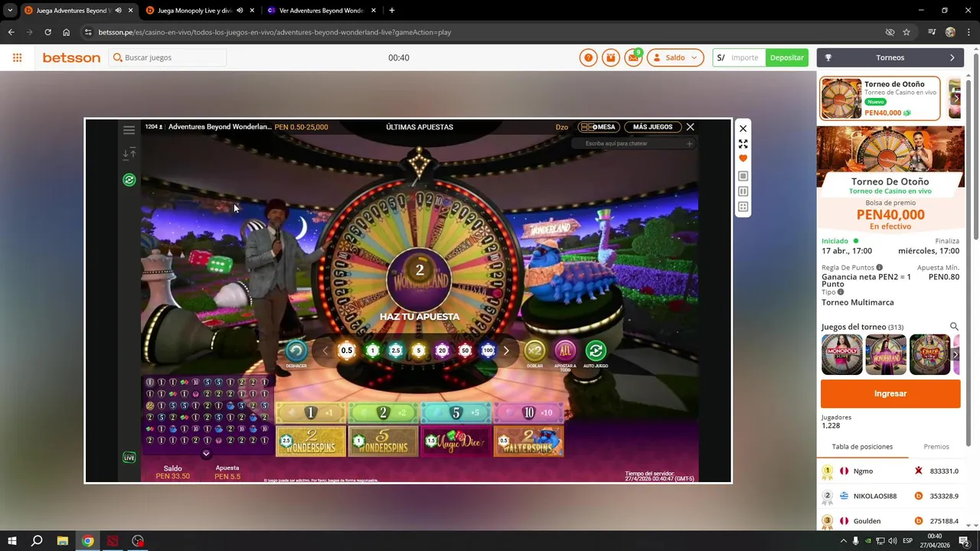This screenshot has height=551, width=980.
Task: Click the Buscar juegos search field
Action: point(168,57)
